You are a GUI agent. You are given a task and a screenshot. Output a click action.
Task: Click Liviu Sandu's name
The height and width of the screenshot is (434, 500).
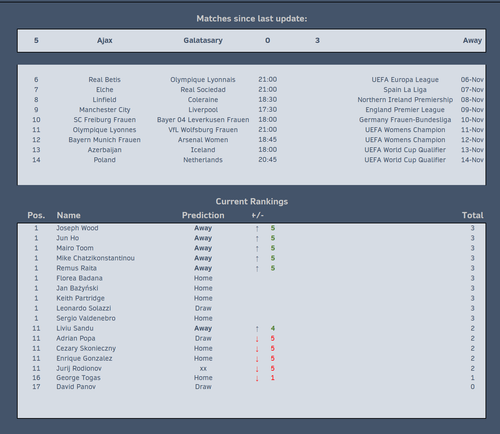click(75, 328)
